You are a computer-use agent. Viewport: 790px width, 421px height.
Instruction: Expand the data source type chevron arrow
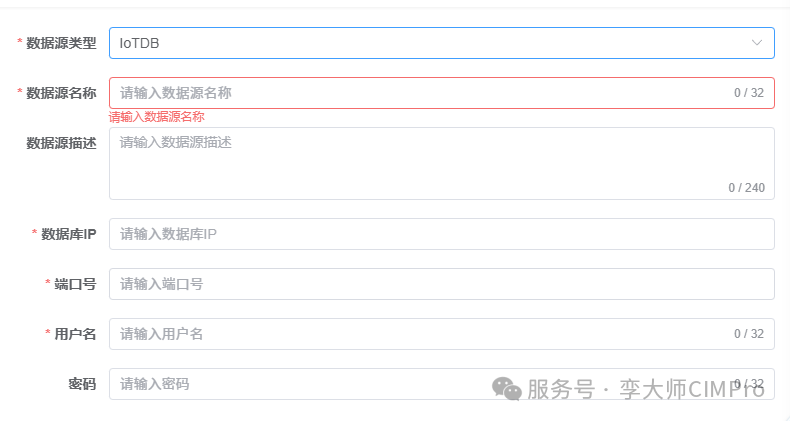point(757,43)
